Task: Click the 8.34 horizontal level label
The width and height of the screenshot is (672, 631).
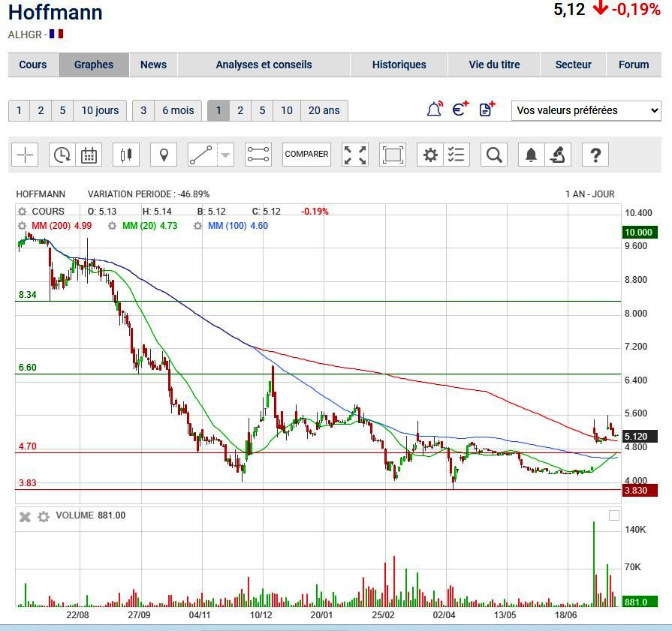Action: tap(28, 295)
